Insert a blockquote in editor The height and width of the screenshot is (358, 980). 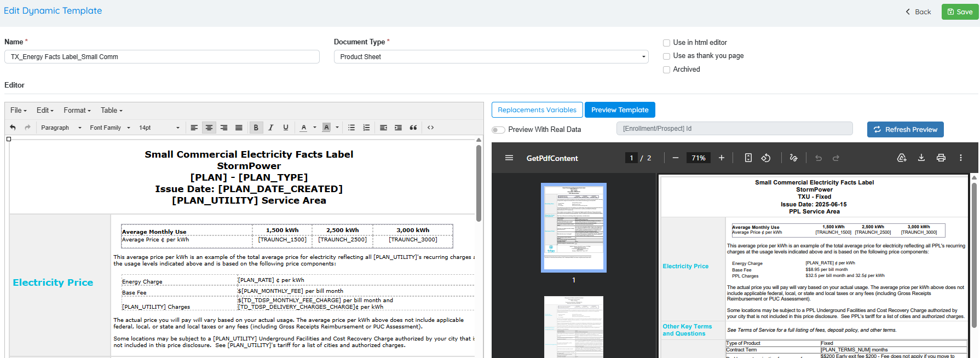tap(413, 128)
